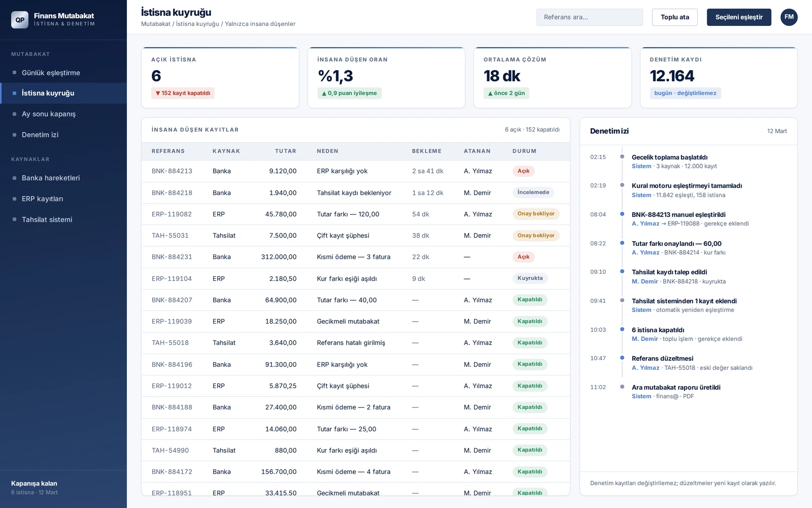Click the 152 kayıt kapatıldı badge

pos(183,93)
